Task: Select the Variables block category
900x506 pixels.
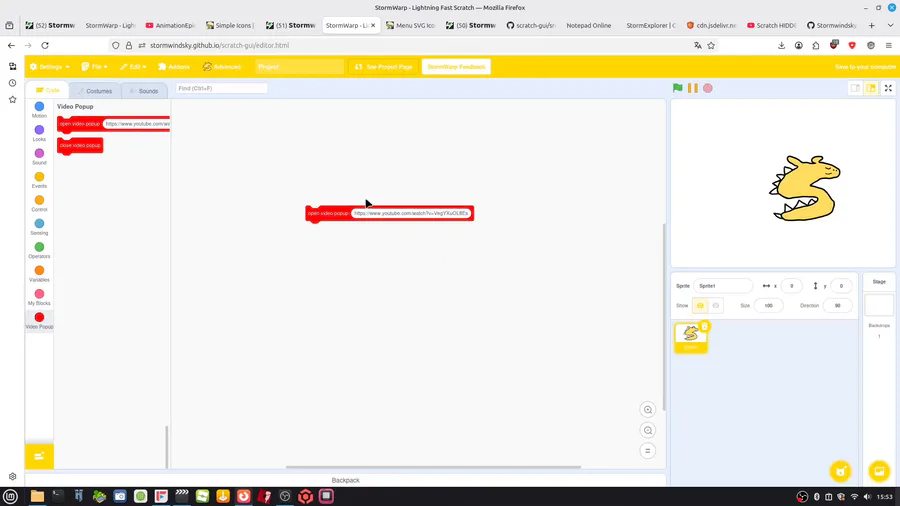Action: tap(39, 275)
